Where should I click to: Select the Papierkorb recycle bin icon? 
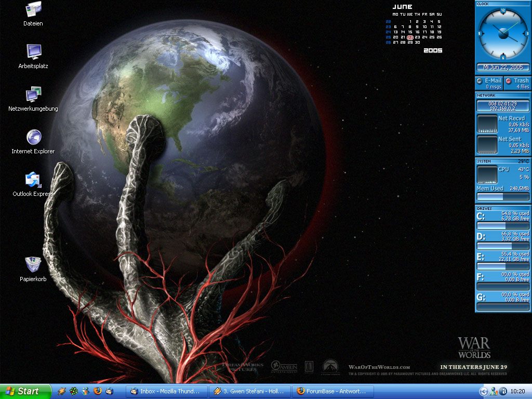click(x=33, y=270)
